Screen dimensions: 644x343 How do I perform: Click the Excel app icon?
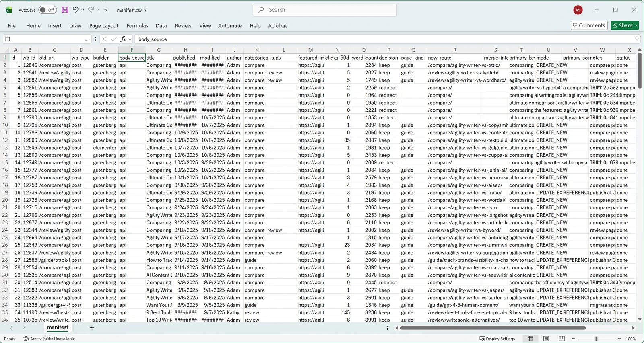9,10
